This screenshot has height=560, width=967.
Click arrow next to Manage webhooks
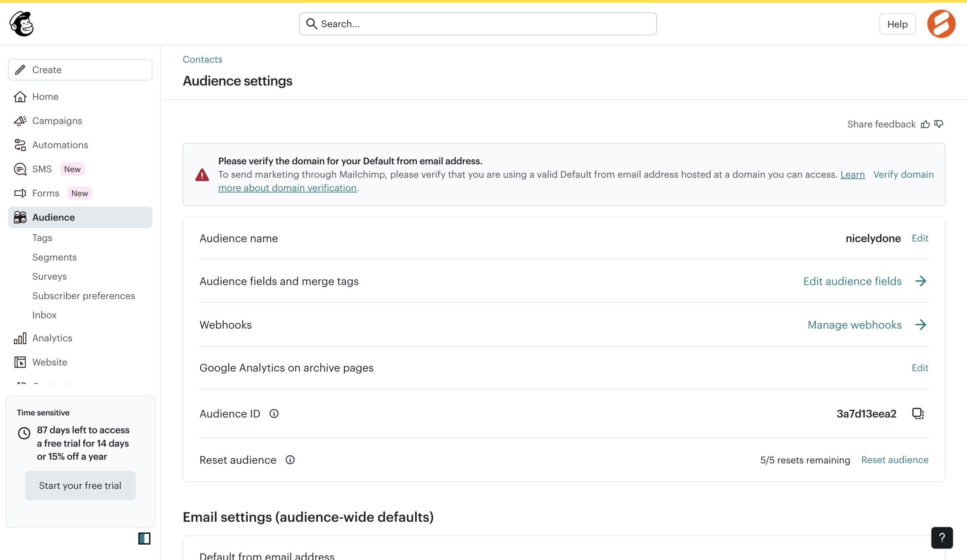pyautogui.click(x=921, y=324)
